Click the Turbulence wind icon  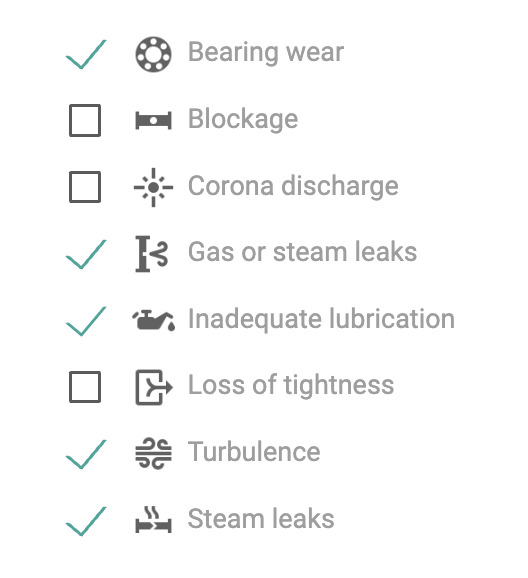tap(153, 453)
